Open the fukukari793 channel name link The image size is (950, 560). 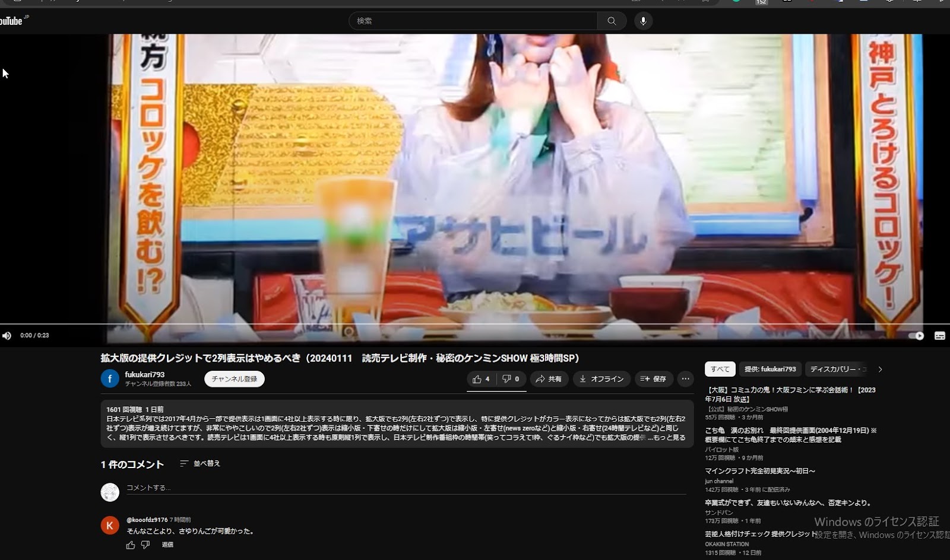coord(145,374)
